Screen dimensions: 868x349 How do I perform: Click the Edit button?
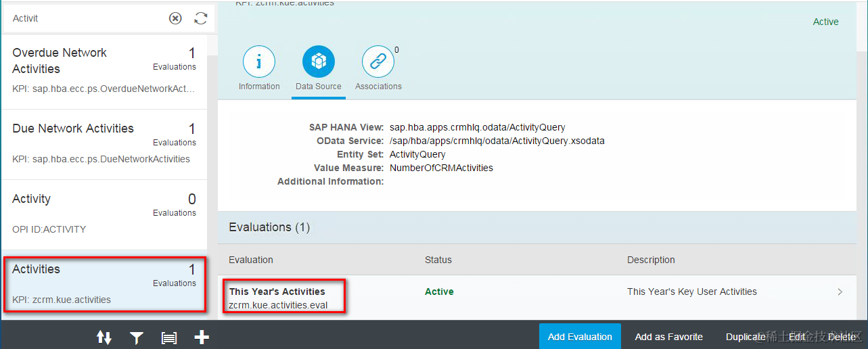tap(797, 337)
